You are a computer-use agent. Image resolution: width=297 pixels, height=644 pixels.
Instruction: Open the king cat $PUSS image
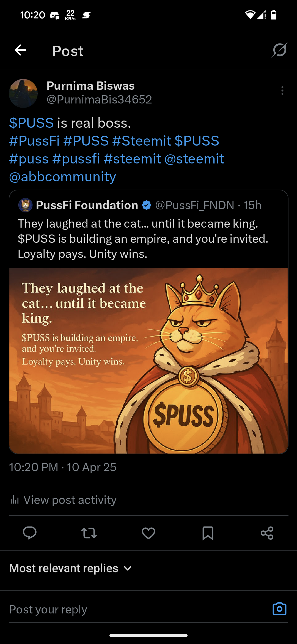click(x=148, y=361)
